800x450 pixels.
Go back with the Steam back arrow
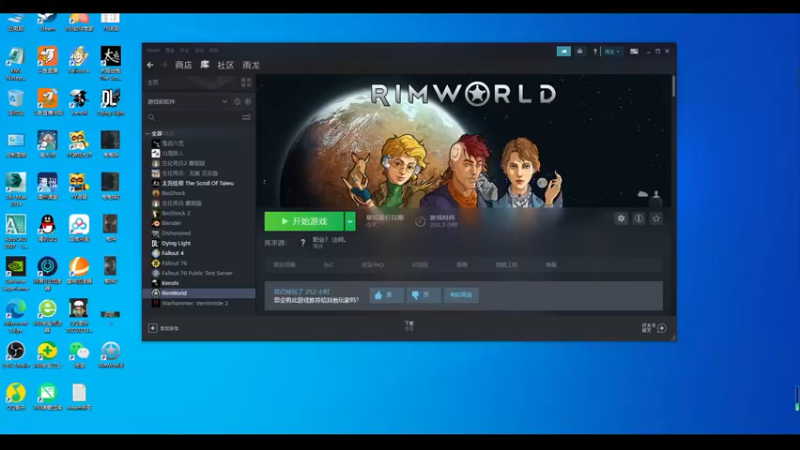pyautogui.click(x=150, y=65)
